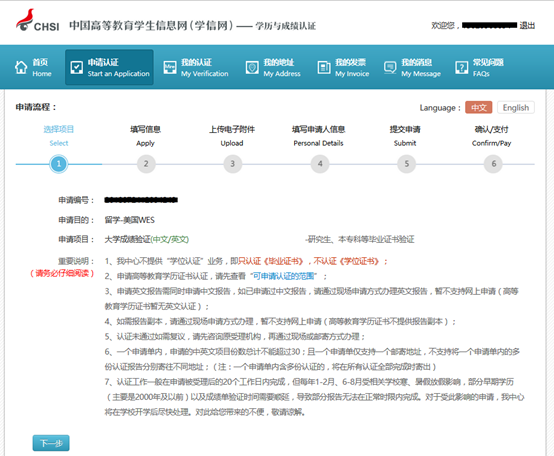Click the 留学-美国WES purpose text
Viewport: 554px width, 456px height.
tap(130, 220)
